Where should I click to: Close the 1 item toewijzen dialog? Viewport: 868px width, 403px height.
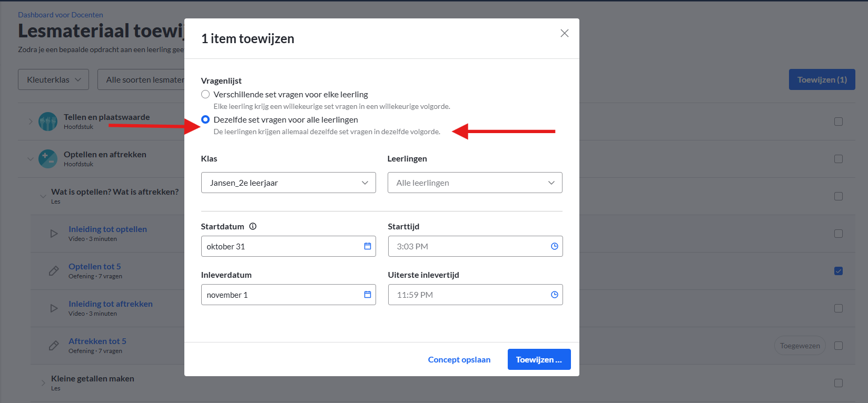[x=565, y=33]
